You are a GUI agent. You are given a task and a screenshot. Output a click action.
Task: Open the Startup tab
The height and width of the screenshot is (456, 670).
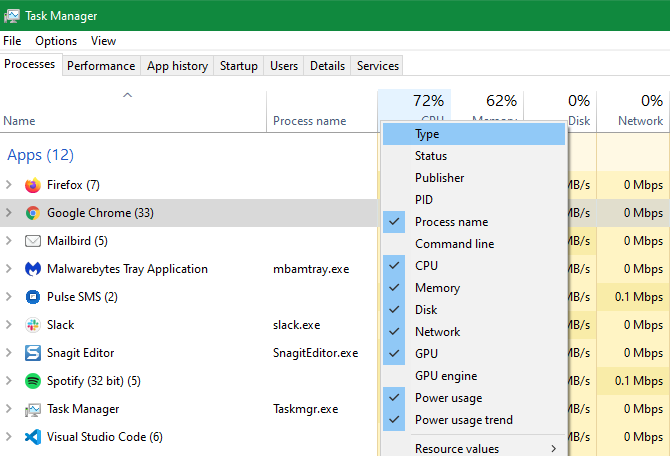[239, 66]
